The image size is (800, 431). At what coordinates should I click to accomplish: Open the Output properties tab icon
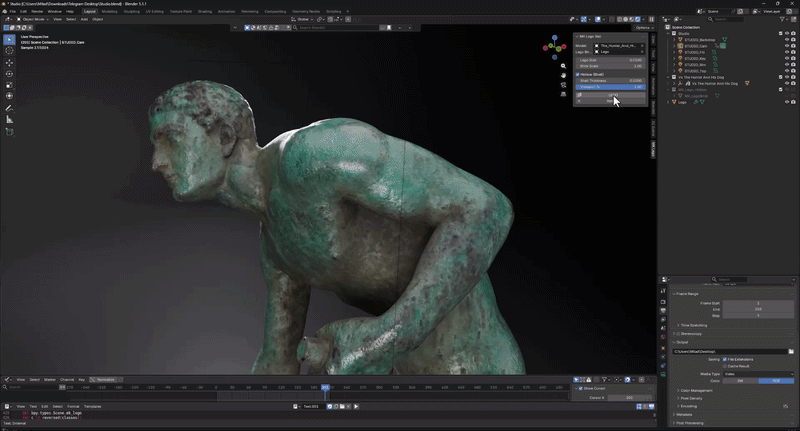[x=663, y=311]
